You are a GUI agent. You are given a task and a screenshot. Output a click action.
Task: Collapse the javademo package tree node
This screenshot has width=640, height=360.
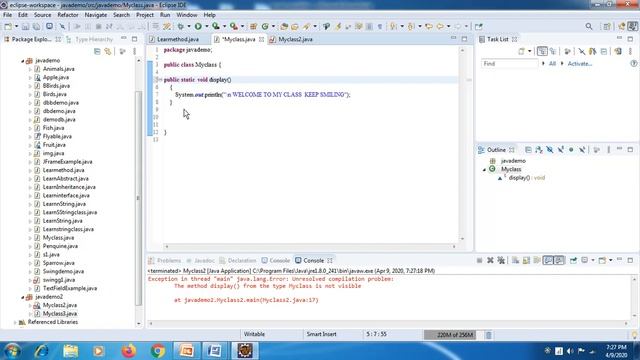(x=22, y=61)
